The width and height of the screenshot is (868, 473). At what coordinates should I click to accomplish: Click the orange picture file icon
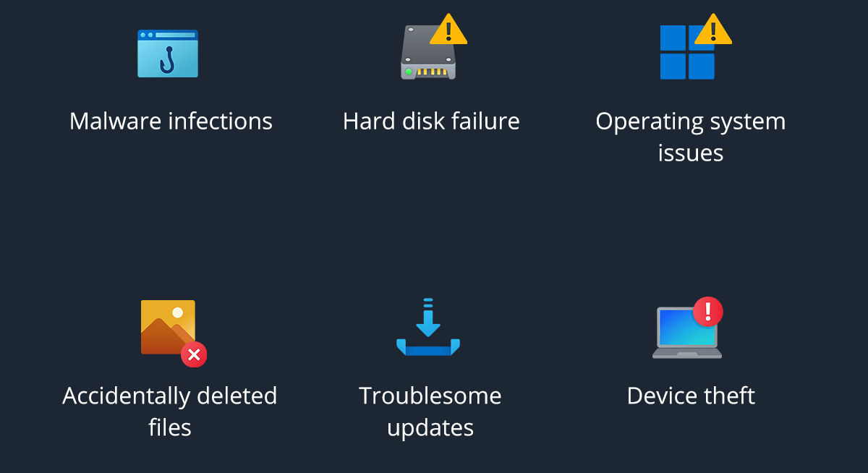click(165, 327)
